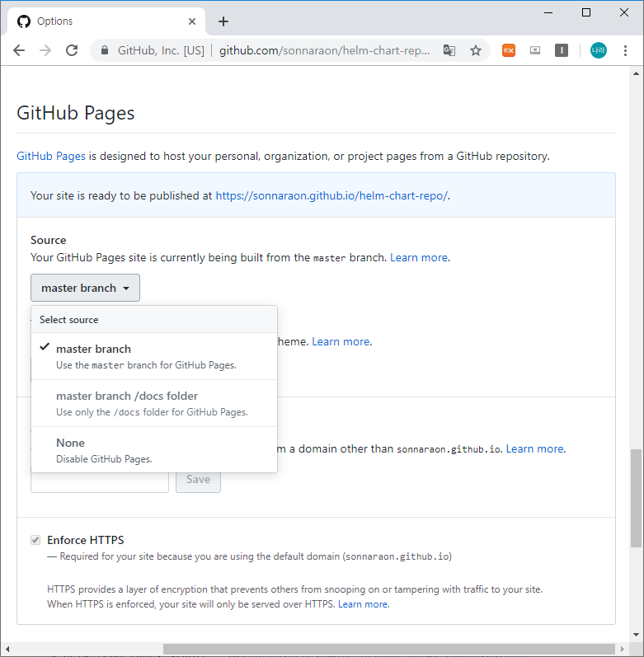Screen dimensions: 644x657
Task: Click the vertical scrollbar thumb
Action: (636, 498)
